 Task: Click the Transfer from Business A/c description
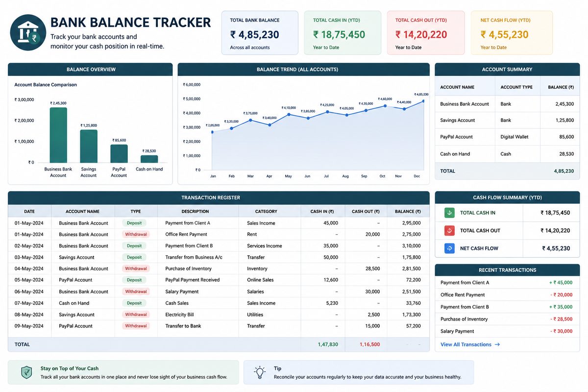193,257
